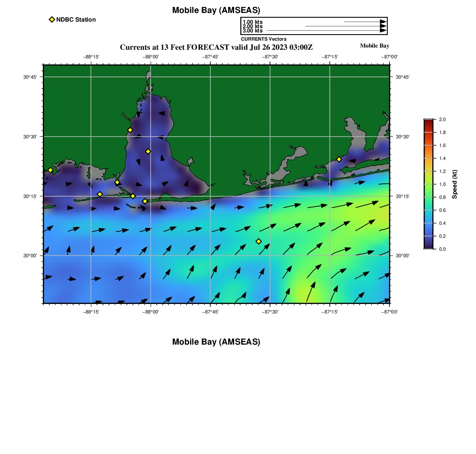Click the 3.00 kts legend vector arrow

325,31
